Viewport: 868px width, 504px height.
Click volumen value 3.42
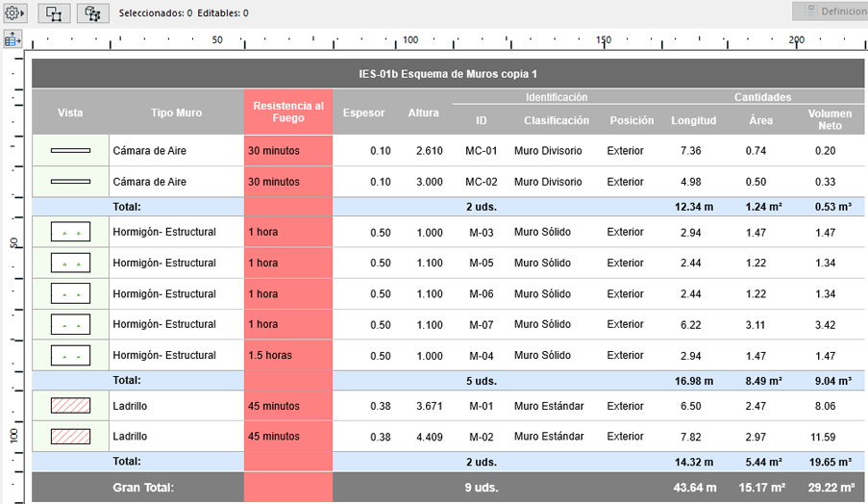point(825,325)
